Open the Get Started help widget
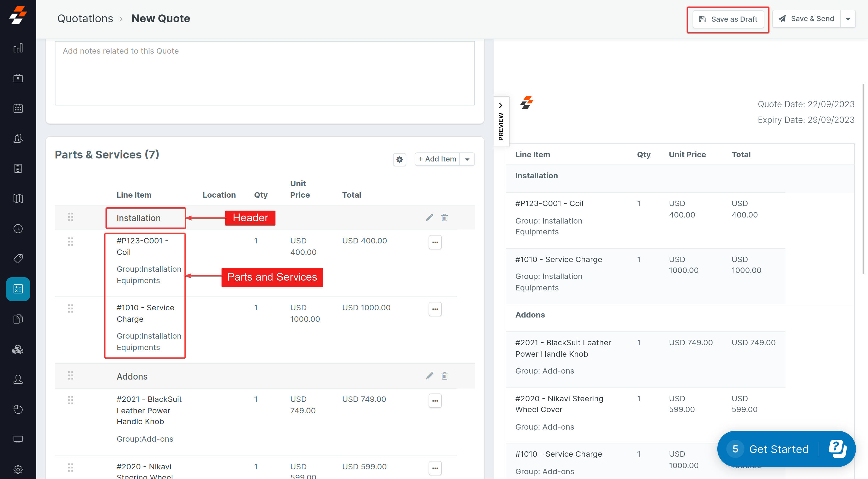Image resolution: width=868 pixels, height=479 pixels. click(778, 449)
